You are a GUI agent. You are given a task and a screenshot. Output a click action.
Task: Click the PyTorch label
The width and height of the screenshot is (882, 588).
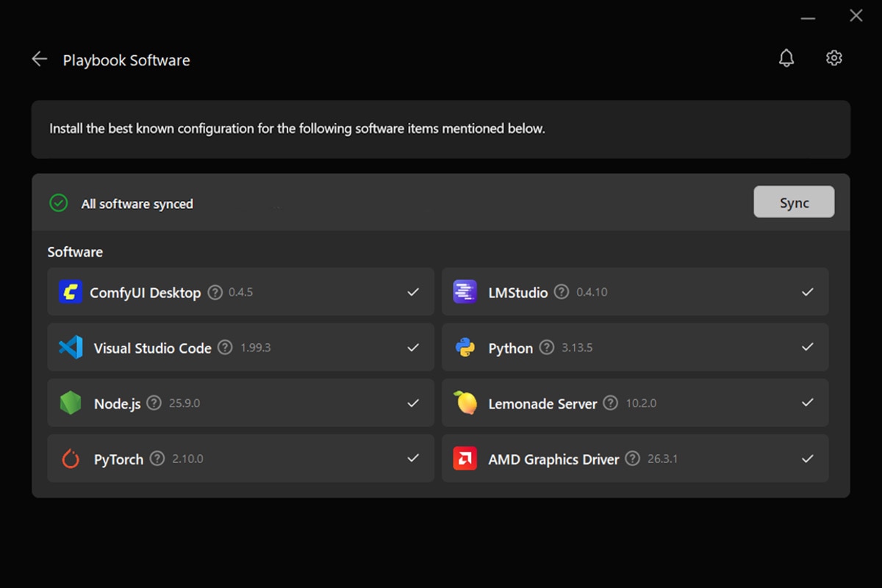coord(118,459)
